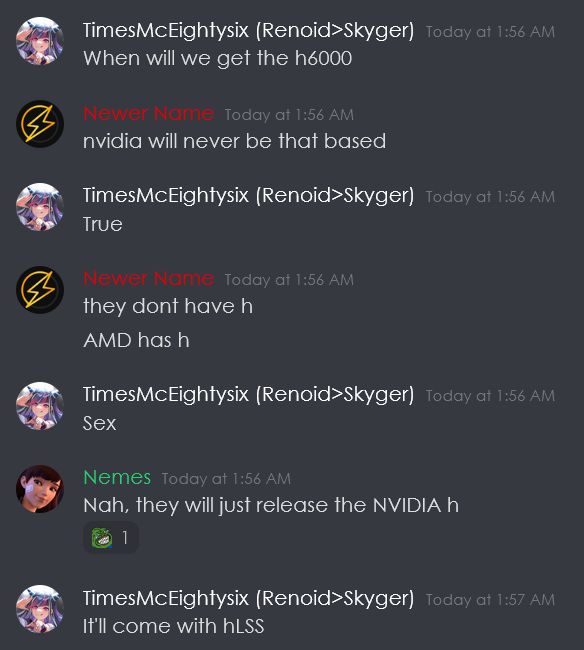The width and height of the screenshot is (584, 650).
Task: Click TimesMcEightysix username above 'True' message
Action: pyautogui.click(x=248, y=196)
